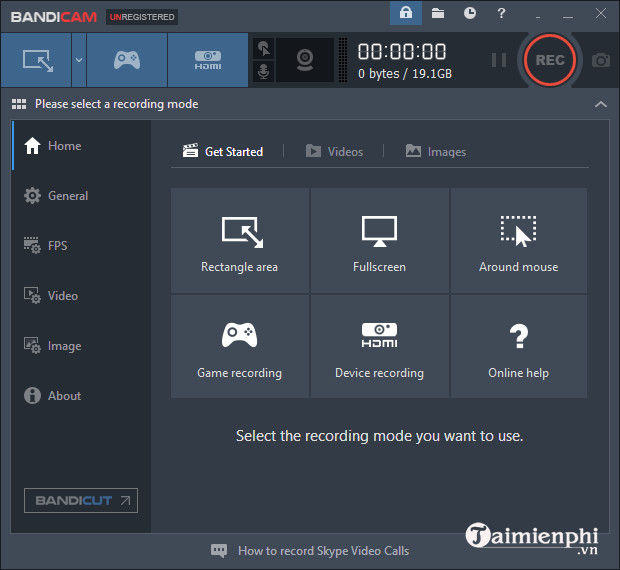Toggle the microphone recording icon
The width and height of the screenshot is (620, 570).
point(263,72)
